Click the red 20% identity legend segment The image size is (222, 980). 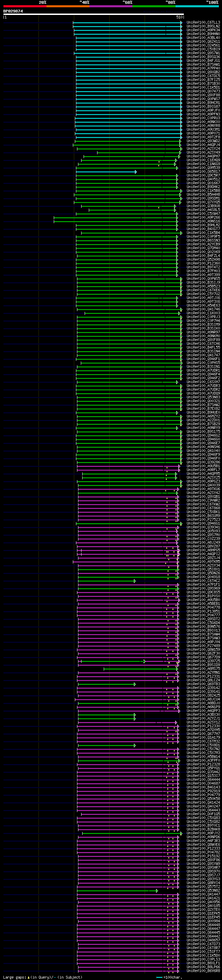click(x=25, y=6)
